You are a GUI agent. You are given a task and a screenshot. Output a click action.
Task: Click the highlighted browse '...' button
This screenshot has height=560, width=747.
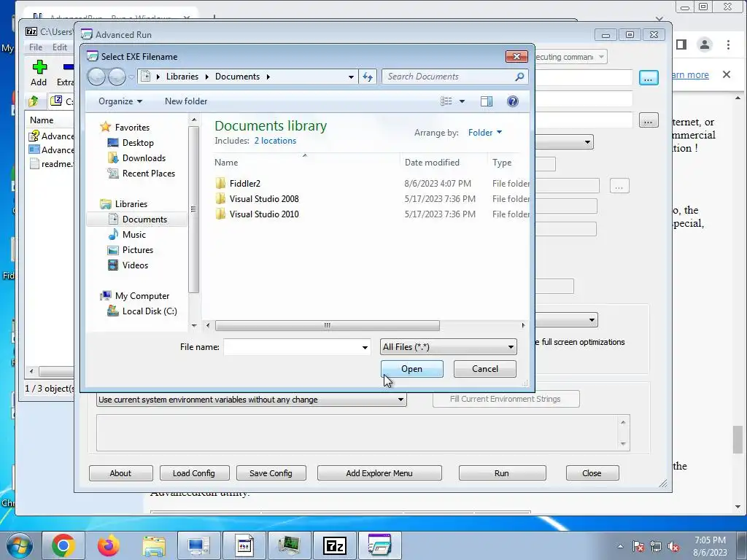click(649, 77)
